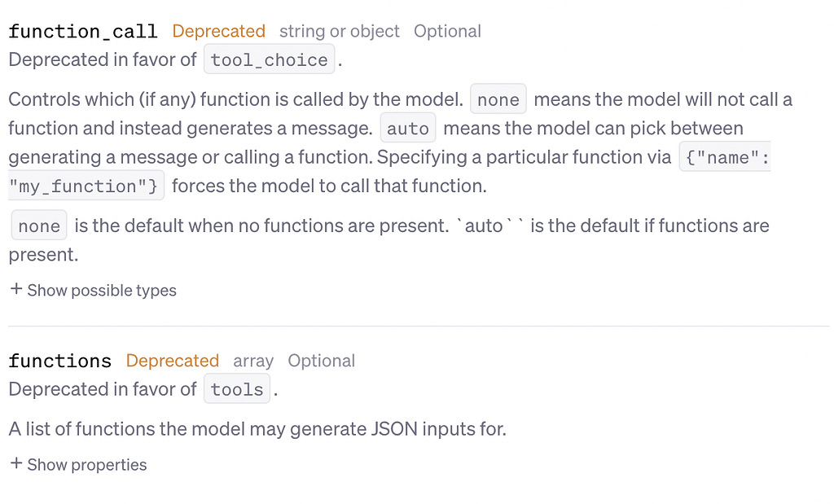
Task: Click the Optional label beside function_call
Action: pos(447,32)
